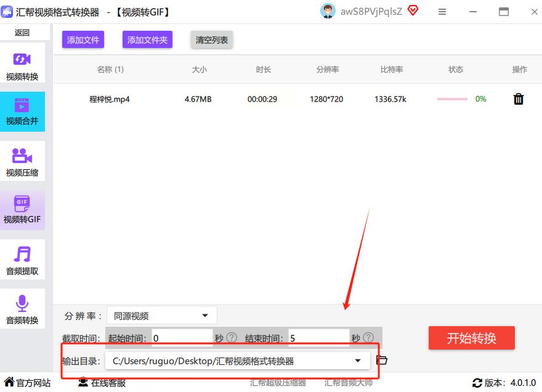Viewport: 542px width, 392px height.
Task: Show help for 起始时间 question mark
Action: (231, 337)
